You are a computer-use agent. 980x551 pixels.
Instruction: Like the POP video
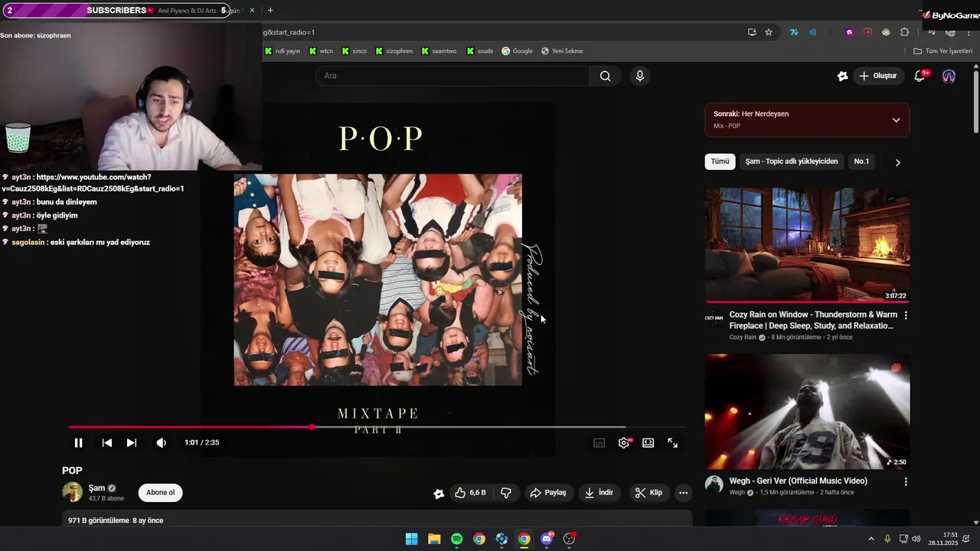(x=470, y=493)
